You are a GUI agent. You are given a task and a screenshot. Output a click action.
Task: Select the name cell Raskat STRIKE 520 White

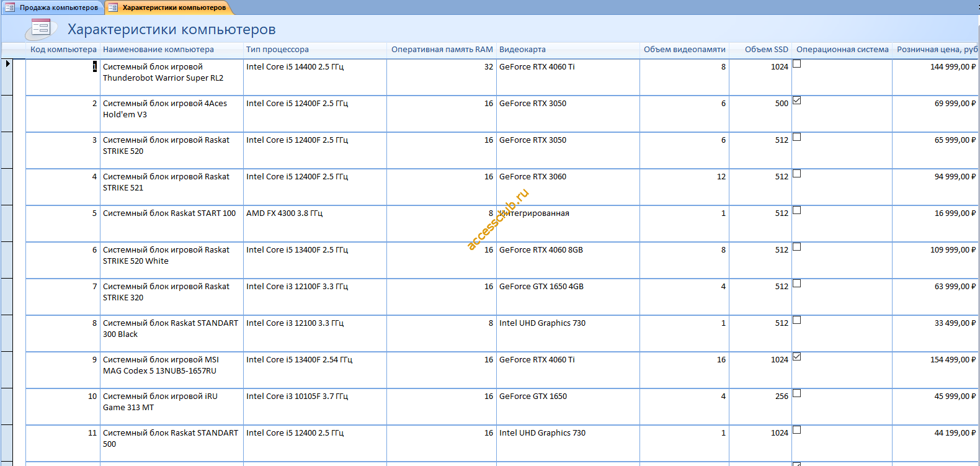[x=172, y=260]
